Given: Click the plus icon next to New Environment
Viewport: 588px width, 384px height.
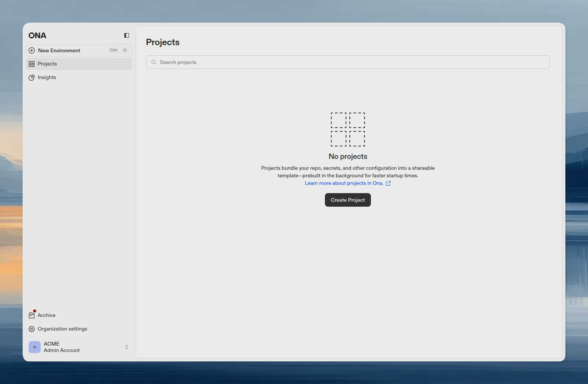Looking at the screenshot, I should coord(32,50).
